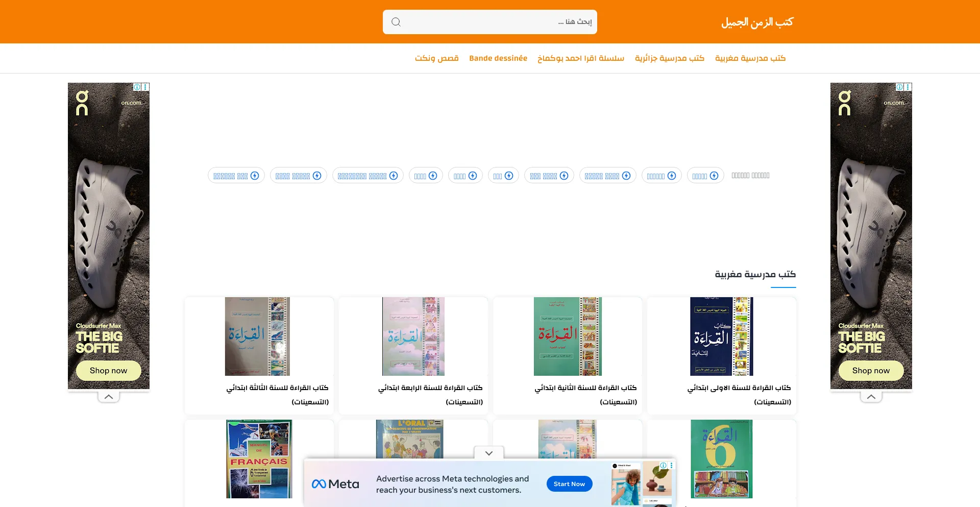Image resolution: width=980 pixels, height=507 pixels.
Task: Open the three-dot options on right shoe ad
Action: (908, 87)
